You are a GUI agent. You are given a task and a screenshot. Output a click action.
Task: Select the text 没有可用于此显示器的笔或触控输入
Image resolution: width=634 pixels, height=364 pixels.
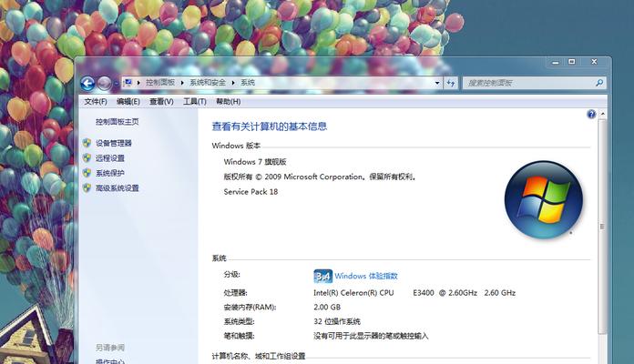point(371,336)
